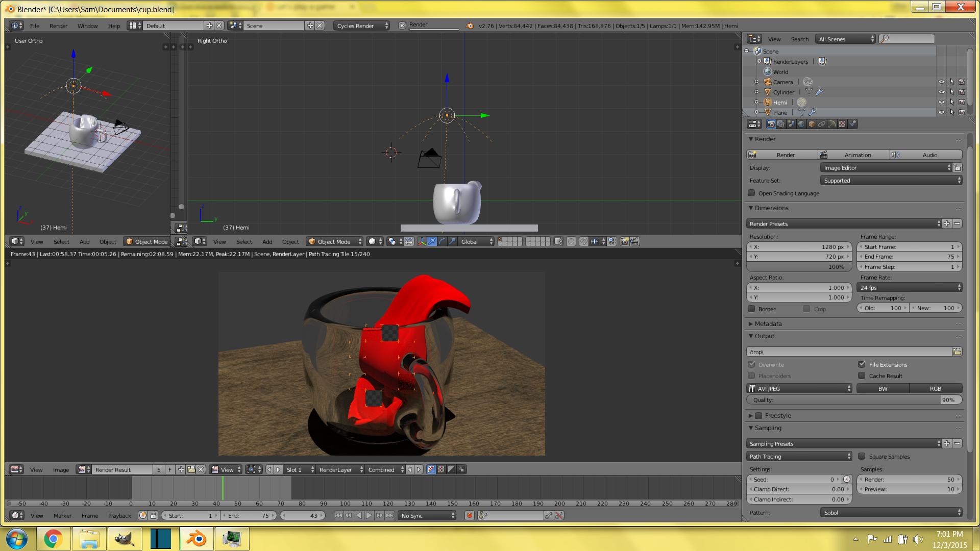Open the Constraints properties tab (chain icon)
This screenshot has width=980, height=551.
[x=822, y=124]
